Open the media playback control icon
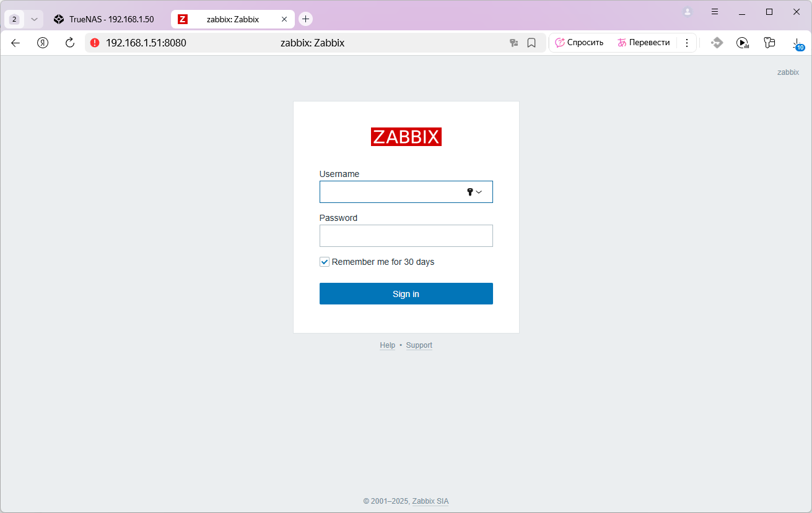This screenshot has height=513, width=812. pos(743,43)
